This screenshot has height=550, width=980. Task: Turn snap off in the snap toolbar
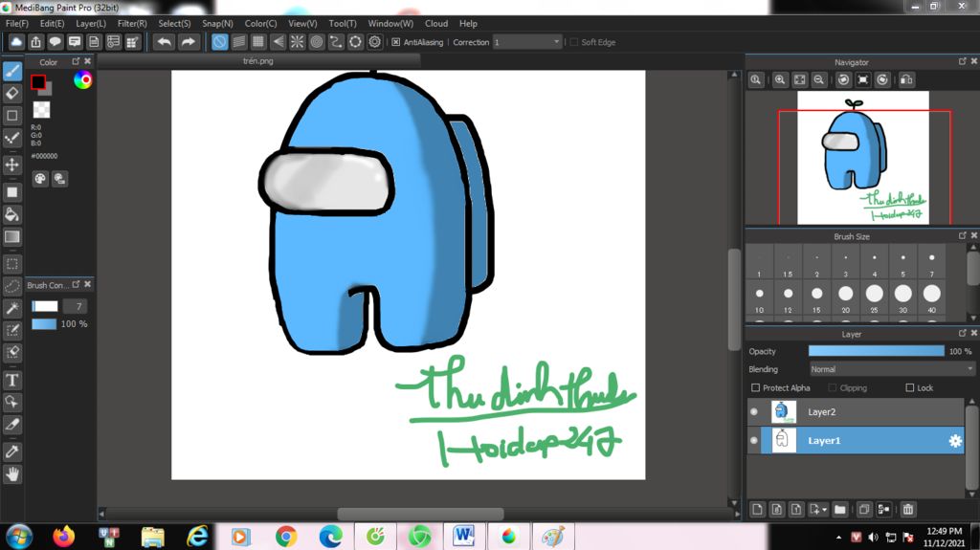pos(219,42)
